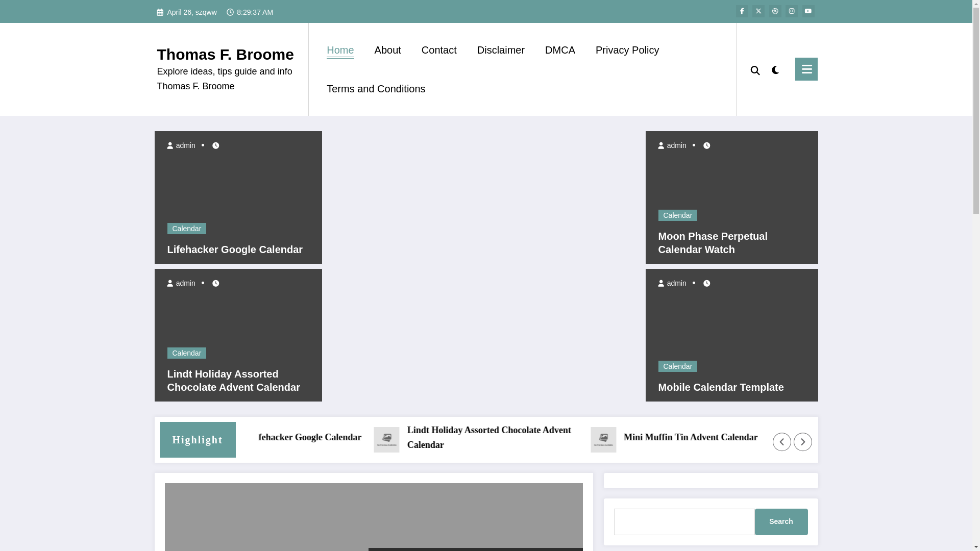980x551 pixels.
Task: Click clock icon on Lifehacker Google Calendar card
Action: (215, 145)
